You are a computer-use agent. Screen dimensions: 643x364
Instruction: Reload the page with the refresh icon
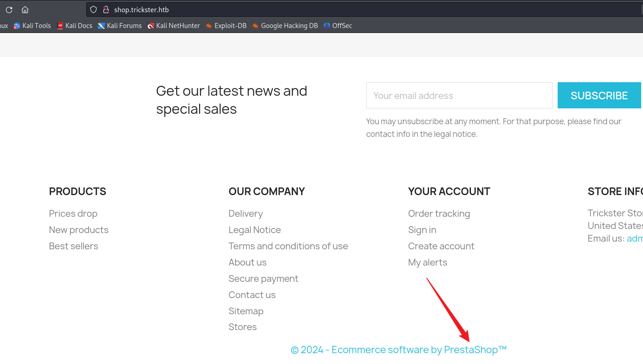[x=9, y=9]
